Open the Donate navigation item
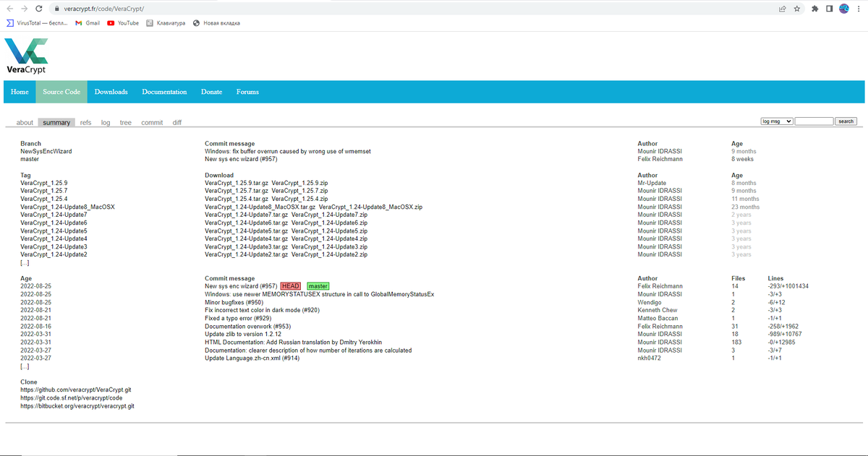The height and width of the screenshot is (456, 868). tap(211, 92)
